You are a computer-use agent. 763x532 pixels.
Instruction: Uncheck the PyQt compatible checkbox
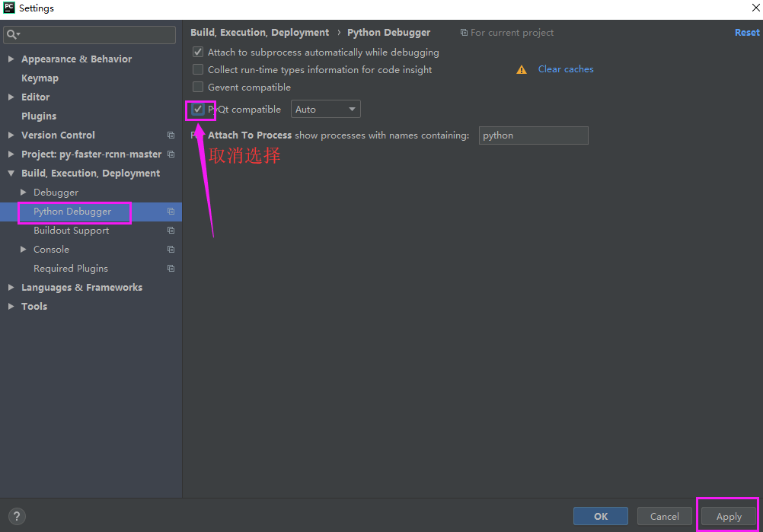point(197,110)
